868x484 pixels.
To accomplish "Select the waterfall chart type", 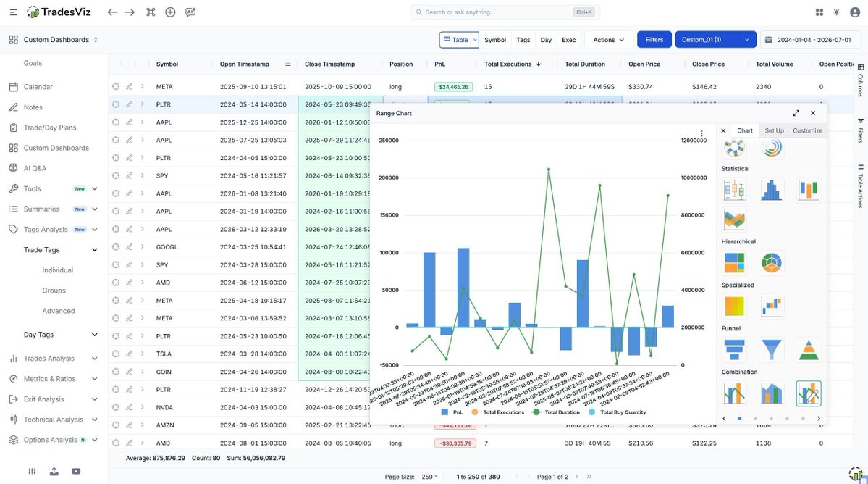I will 771,306.
